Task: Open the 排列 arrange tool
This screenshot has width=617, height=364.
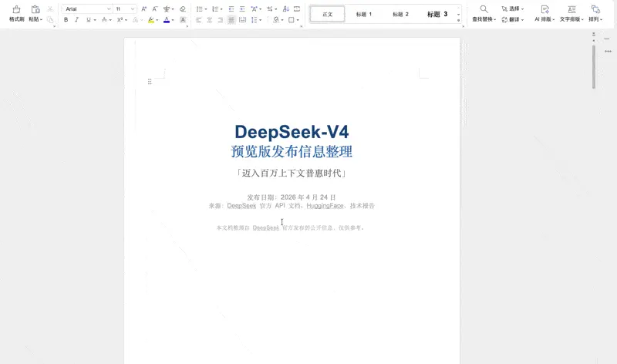Action: coord(595,13)
